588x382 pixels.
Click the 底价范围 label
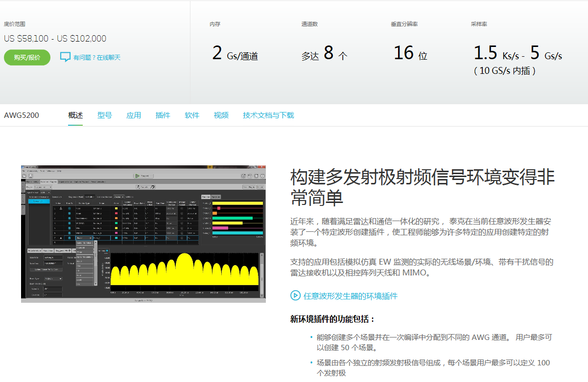15,24
